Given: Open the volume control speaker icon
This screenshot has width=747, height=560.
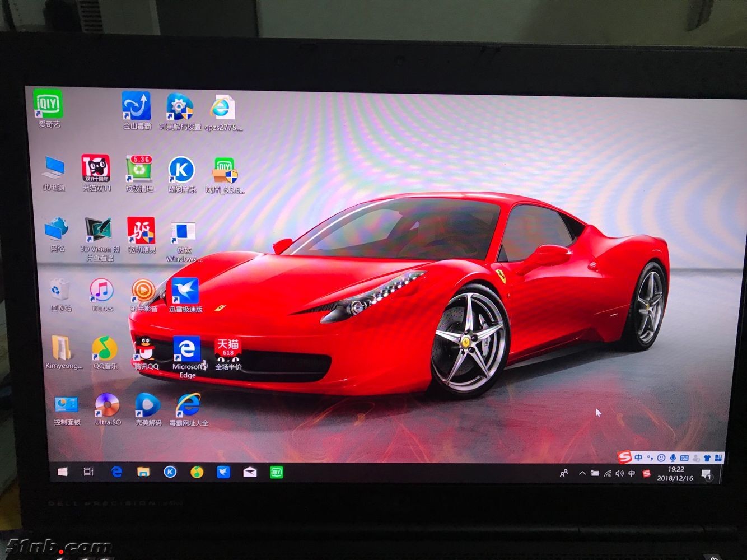Looking at the screenshot, I should (619, 474).
